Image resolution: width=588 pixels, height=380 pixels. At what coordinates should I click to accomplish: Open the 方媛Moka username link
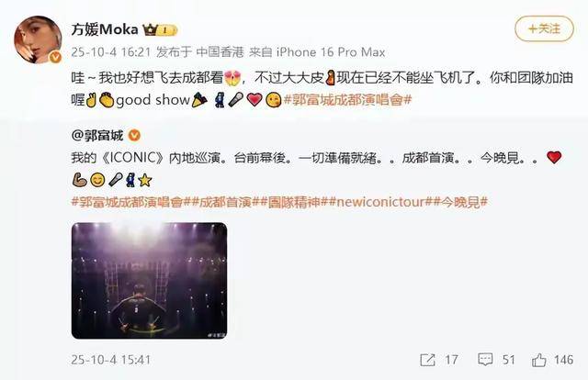105,29
